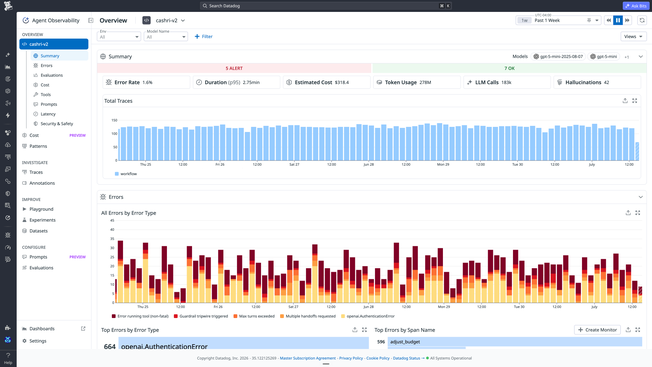Image resolution: width=652 pixels, height=367 pixels.
Task: Open Tools in sidebar
Action: click(59, 94)
